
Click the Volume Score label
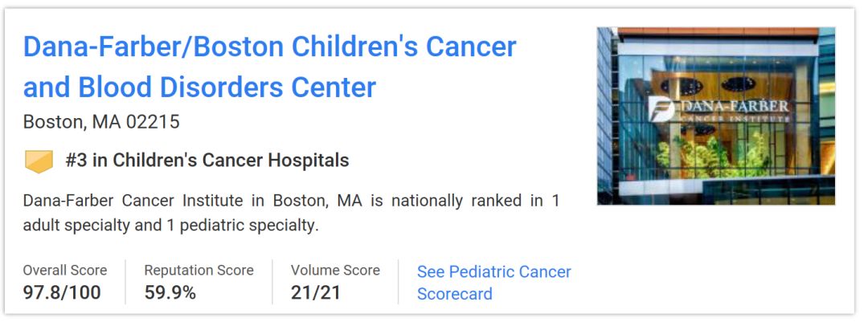click(x=335, y=271)
